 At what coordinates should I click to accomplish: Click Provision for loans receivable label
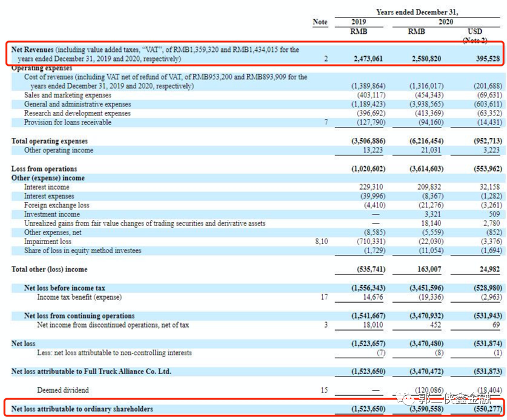click(68, 123)
